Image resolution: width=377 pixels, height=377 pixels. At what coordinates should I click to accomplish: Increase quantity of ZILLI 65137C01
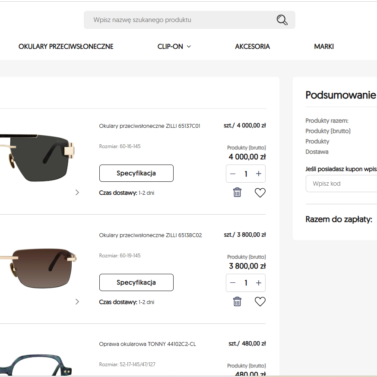pyautogui.click(x=258, y=174)
